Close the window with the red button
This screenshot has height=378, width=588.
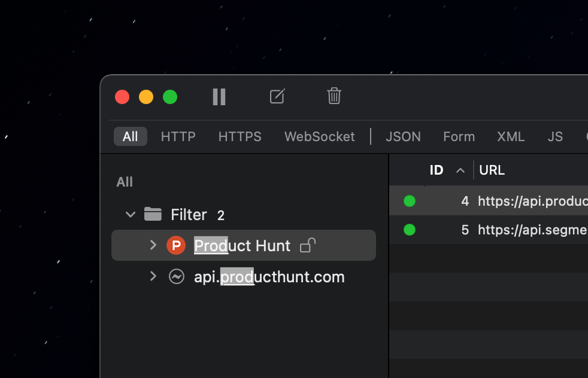(x=122, y=97)
